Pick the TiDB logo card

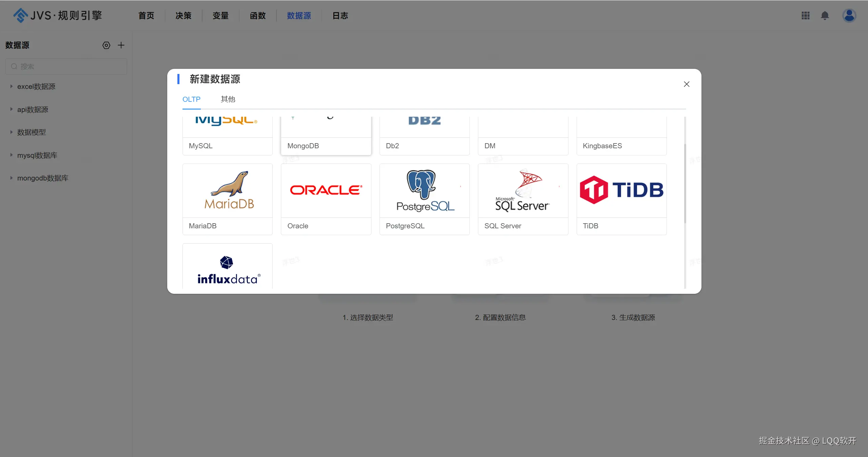click(621, 191)
